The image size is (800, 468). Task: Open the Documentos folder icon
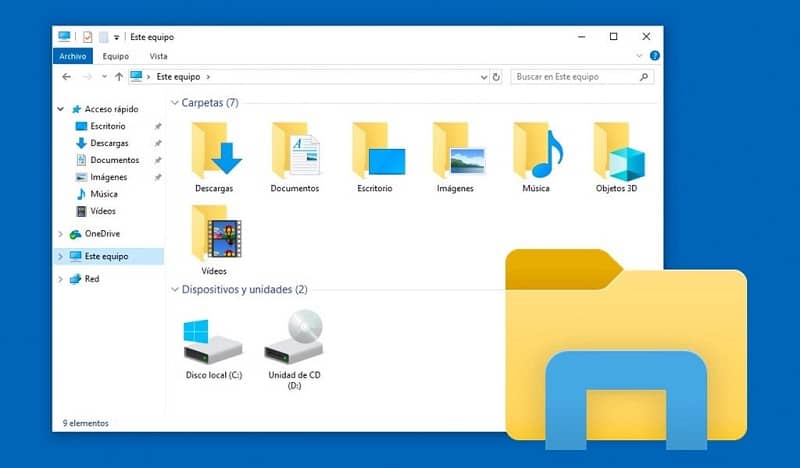point(295,151)
